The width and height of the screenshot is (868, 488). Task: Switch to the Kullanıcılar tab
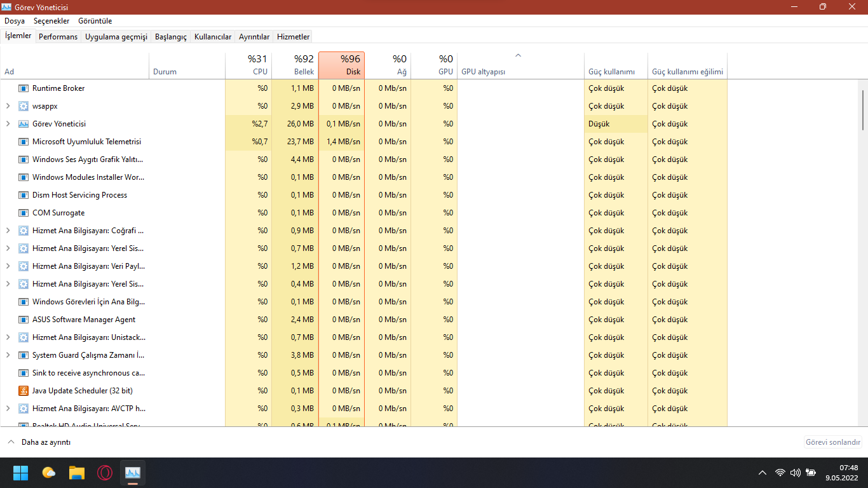point(213,37)
